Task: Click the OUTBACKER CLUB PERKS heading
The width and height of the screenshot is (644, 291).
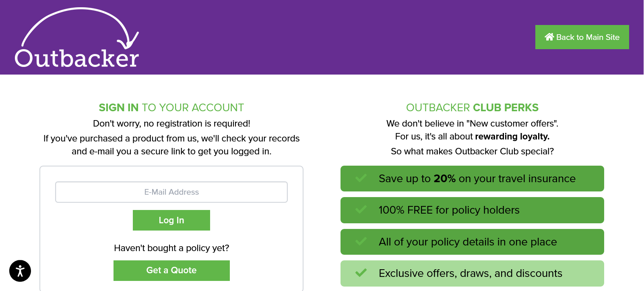Action: pyautogui.click(x=472, y=108)
